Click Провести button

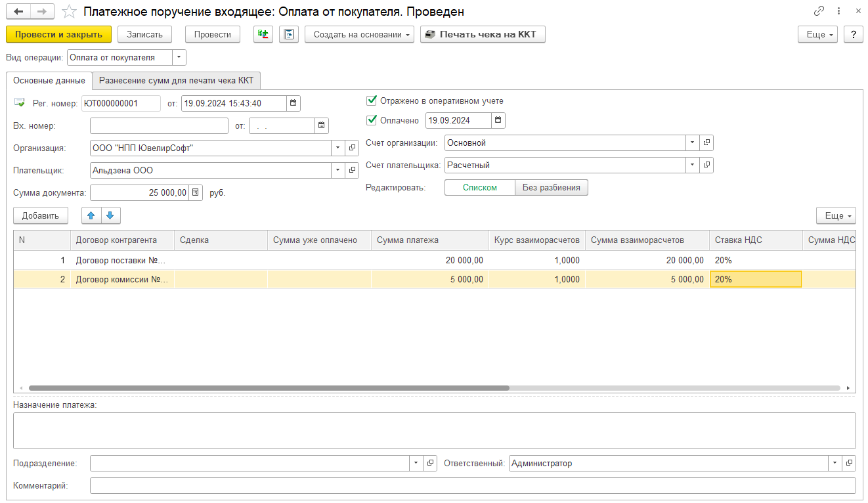click(x=213, y=34)
